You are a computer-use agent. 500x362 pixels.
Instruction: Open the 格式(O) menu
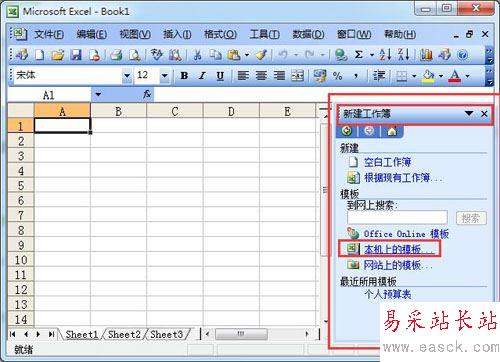tap(220, 34)
